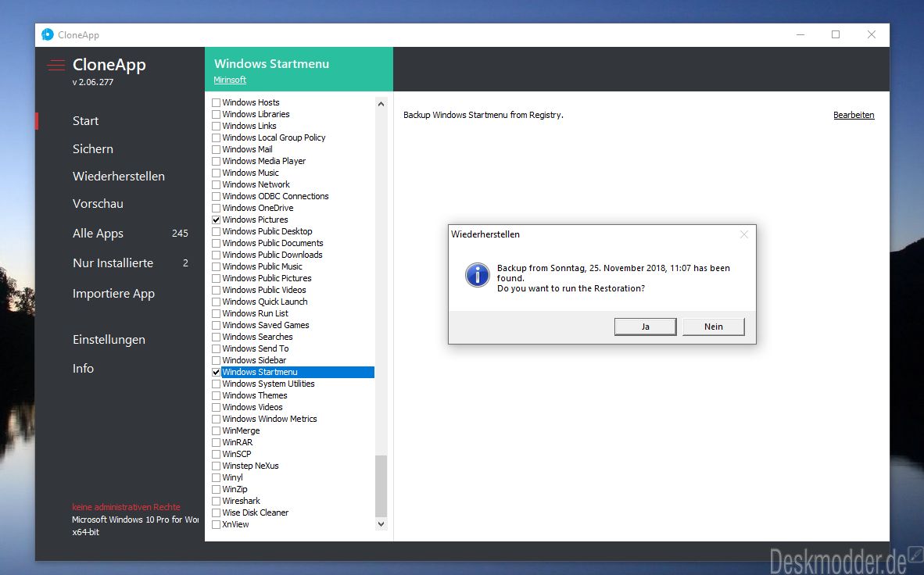Screen dimensions: 924x575
Task: Open Importiere App
Action: pyautogui.click(x=113, y=294)
